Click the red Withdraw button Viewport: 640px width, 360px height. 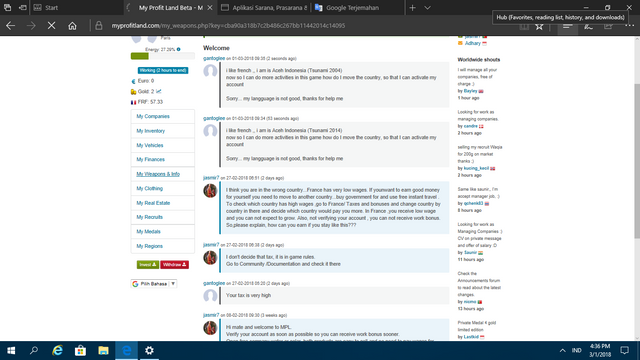point(174,265)
